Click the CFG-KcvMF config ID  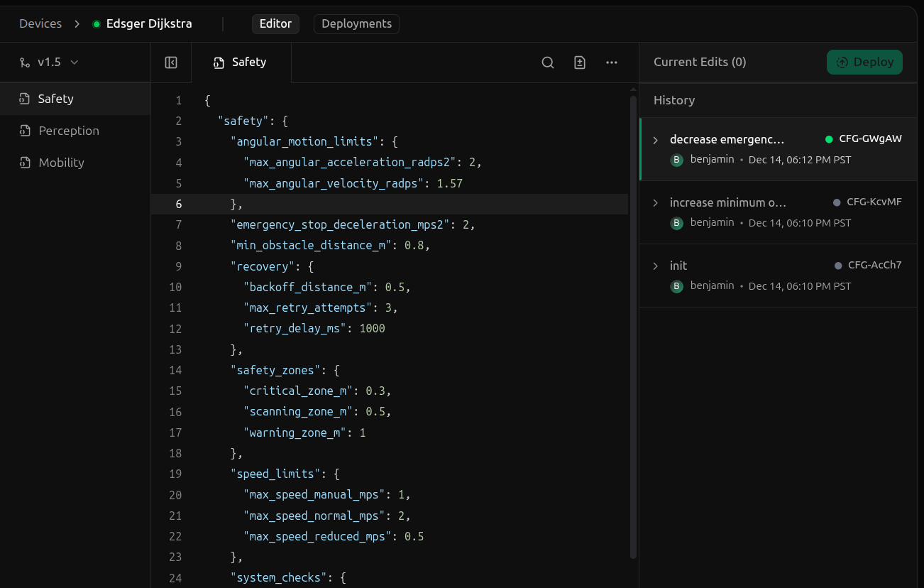pos(874,202)
